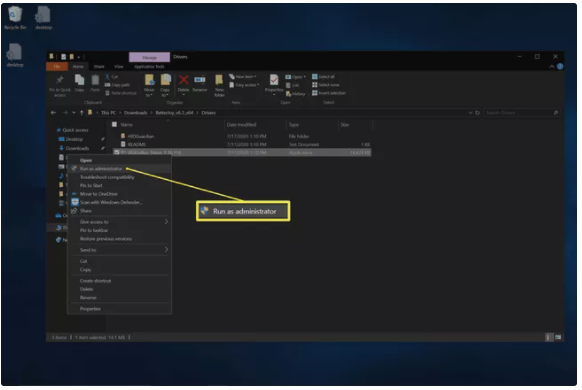Select Move to OneDrive
Viewport: 582px width, 390px height.
click(119, 194)
